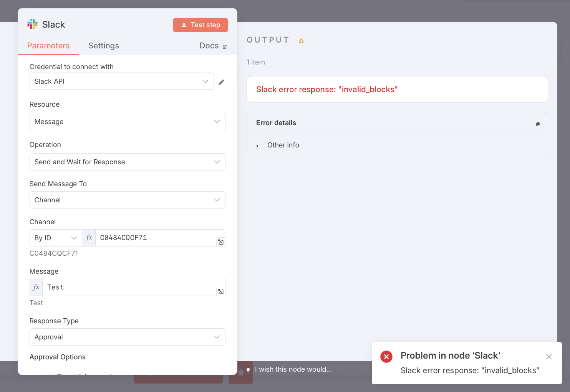Screen dimensions: 570x392
Task: Click the Test step button
Action: coord(200,25)
